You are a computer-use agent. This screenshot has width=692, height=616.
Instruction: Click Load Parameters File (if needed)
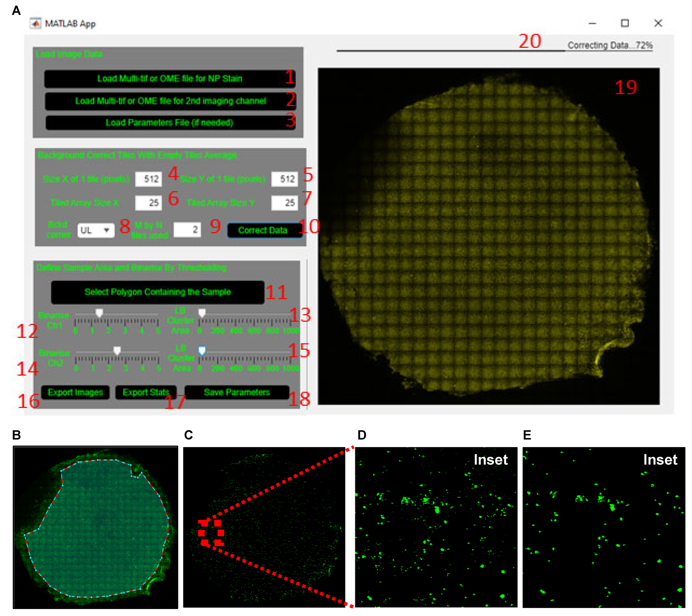tap(169, 123)
